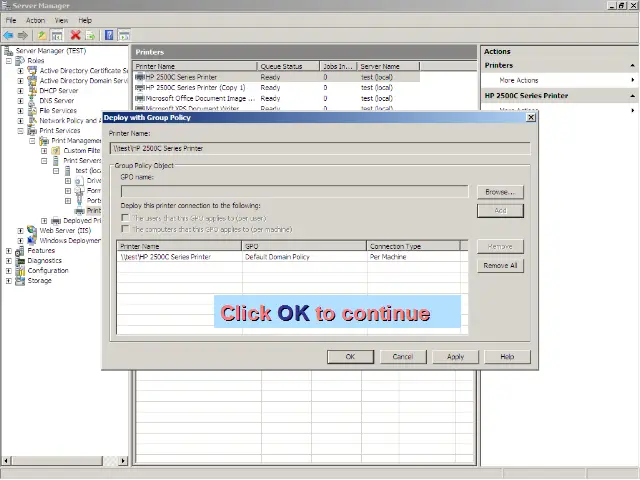Open the View menu
This screenshot has width=640, height=480.
pos(61,20)
